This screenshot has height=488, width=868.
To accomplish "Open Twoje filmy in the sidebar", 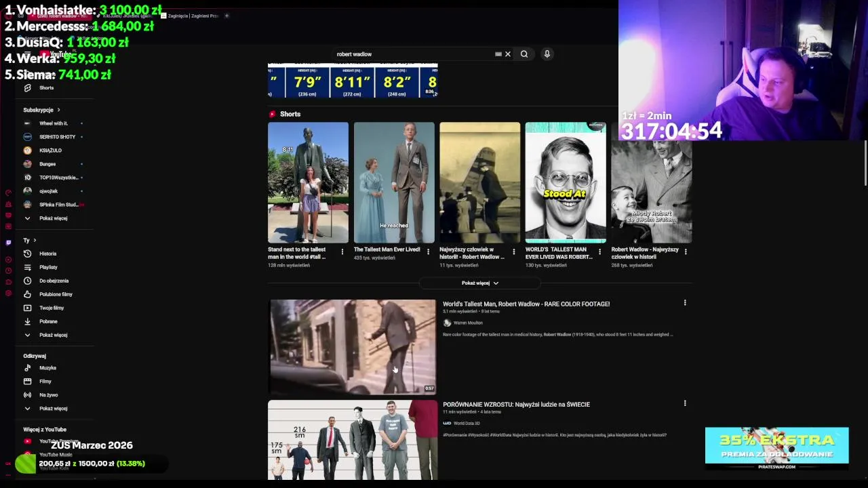I will tap(51, 308).
